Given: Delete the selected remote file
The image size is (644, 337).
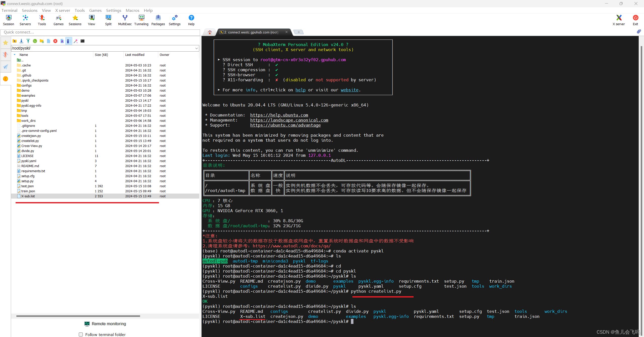Looking at the screenshot, I should point(55,41).
